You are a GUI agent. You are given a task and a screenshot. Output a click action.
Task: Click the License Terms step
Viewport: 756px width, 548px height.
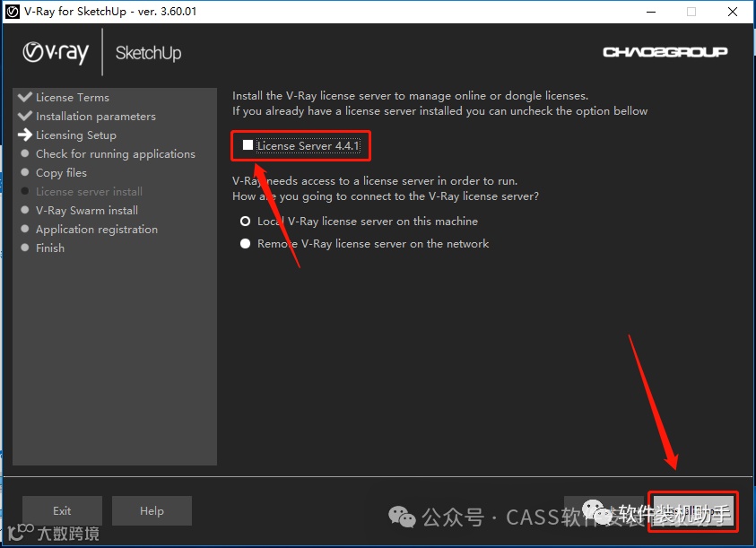point(73,98)
